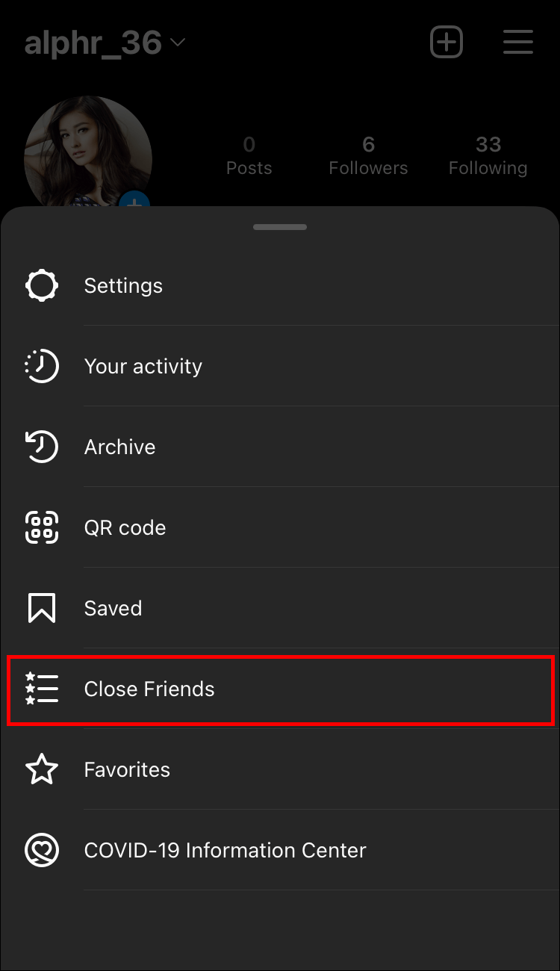Image resolution: width=560 pixels, height=971 pixels.
Task: Tap the COVID-19 heart icon
Action: click(x=42, y=850)
